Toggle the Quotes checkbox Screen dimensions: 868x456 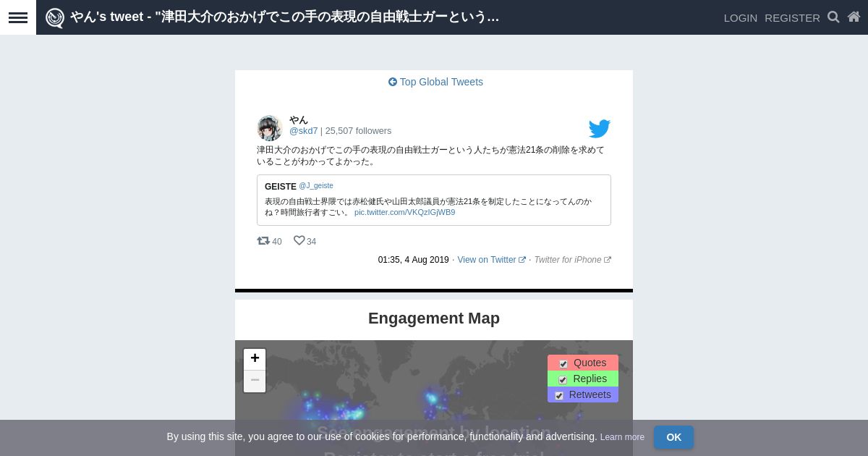[x=563, y=363]
